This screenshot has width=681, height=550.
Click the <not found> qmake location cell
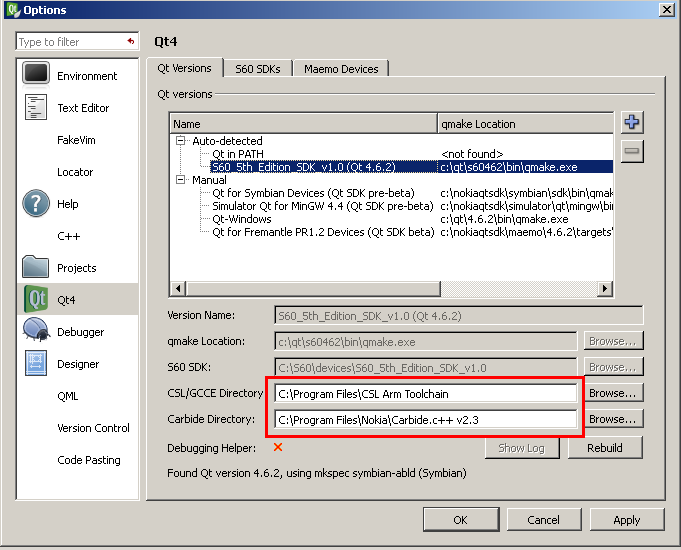472,154
